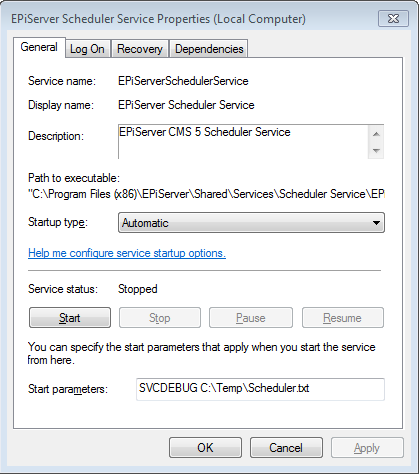Expand the Startup type dropdown arrow

(376, 223)
